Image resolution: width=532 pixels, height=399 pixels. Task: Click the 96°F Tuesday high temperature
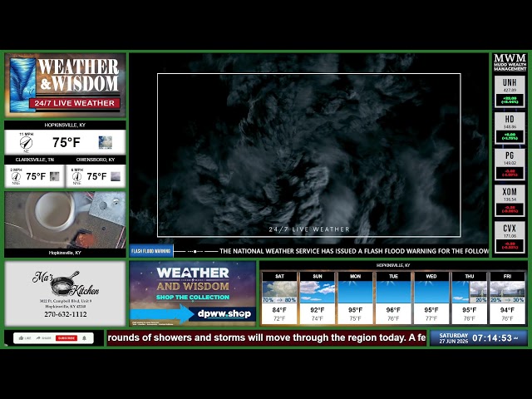click(393, 310)
